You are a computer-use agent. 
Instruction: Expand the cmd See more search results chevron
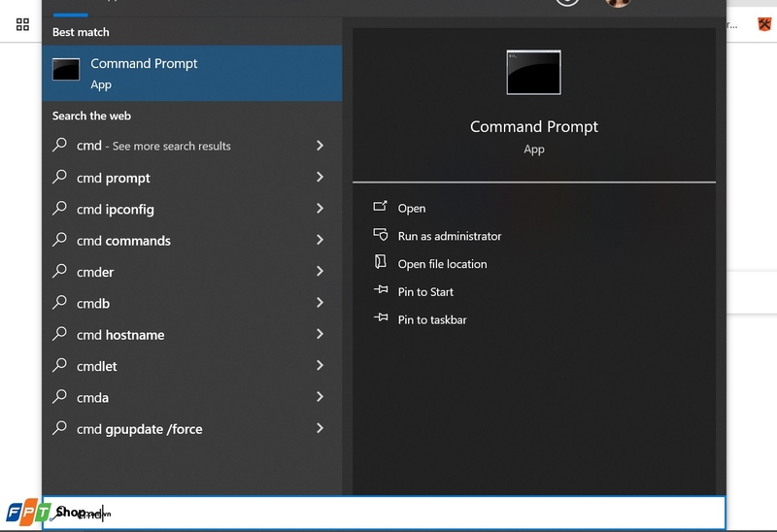(320, 146)
